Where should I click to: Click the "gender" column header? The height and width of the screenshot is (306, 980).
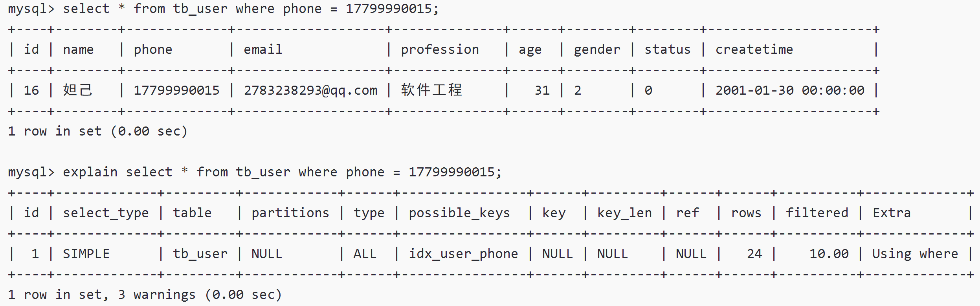click(597, 49)
